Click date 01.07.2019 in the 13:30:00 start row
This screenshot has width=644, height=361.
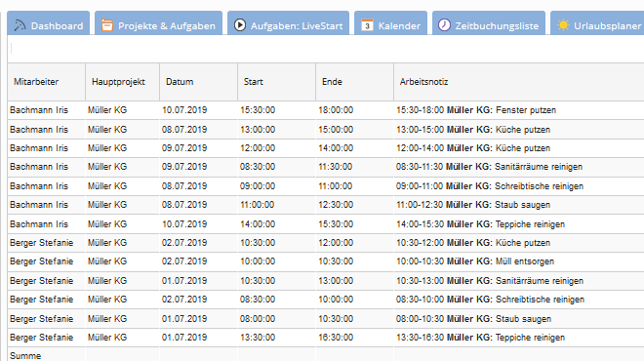click(x=184, y=338)
